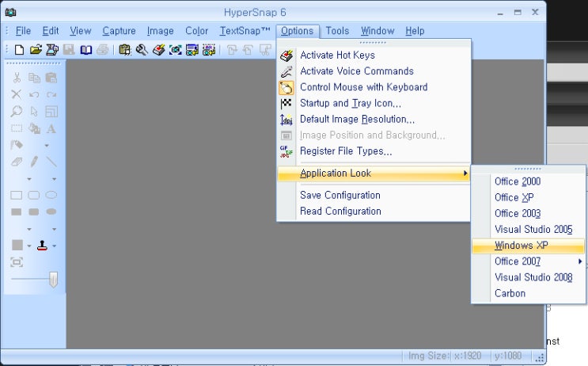The width and height of the screenshot is (588, 366).
Task: Toggle Activate Hot Keys option
Action: click(x=337, y=55)
